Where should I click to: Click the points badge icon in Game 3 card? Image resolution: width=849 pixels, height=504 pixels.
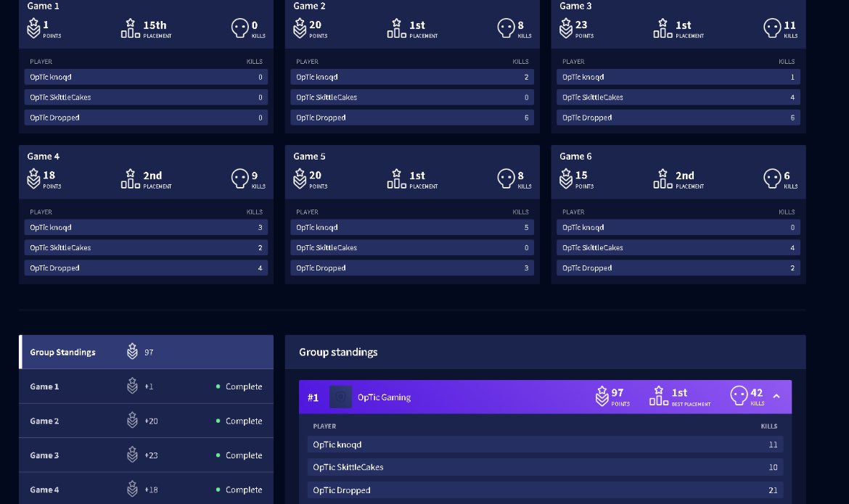(x=566, y=28)
